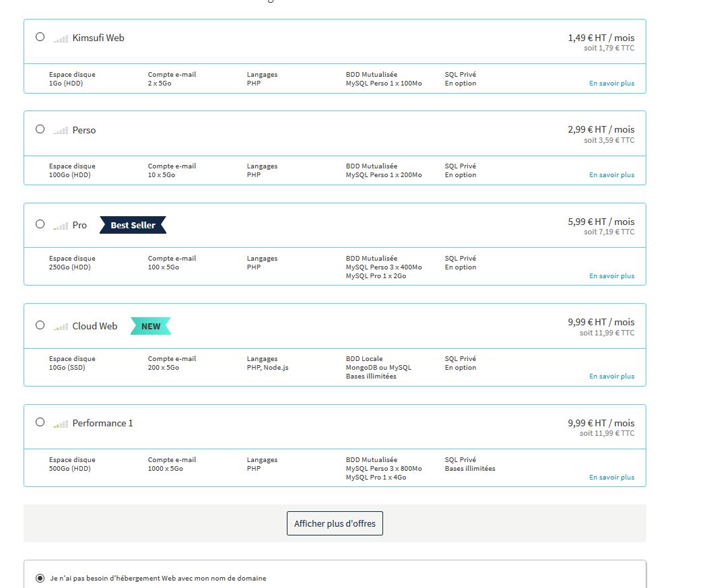
Task: Click the 2,99 € HT / mois price
Action: click(x=601, y=130)
